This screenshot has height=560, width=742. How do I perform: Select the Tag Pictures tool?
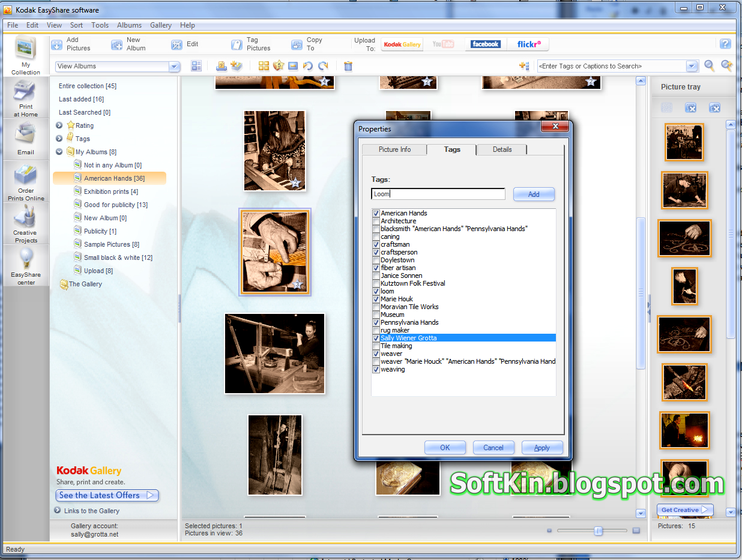[251, 44]
